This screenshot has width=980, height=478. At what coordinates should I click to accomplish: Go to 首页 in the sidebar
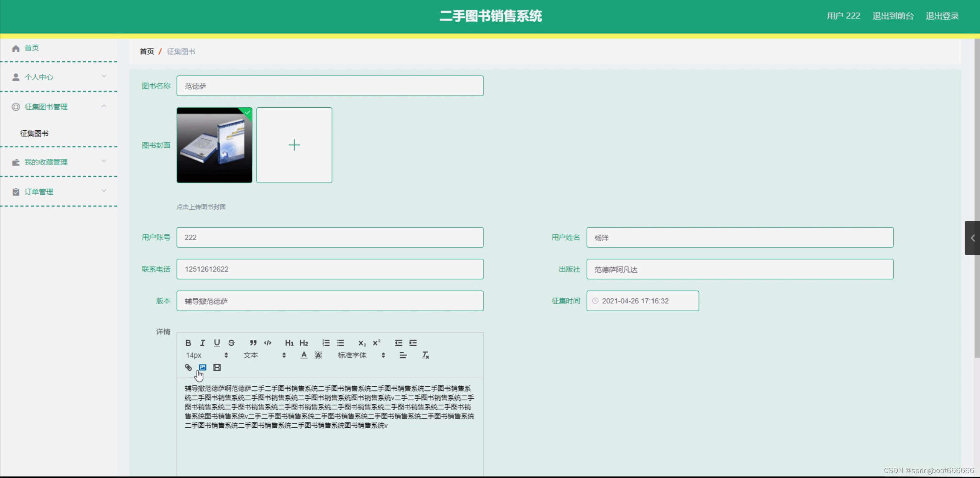pyautogui.click(x=32, y=48)
